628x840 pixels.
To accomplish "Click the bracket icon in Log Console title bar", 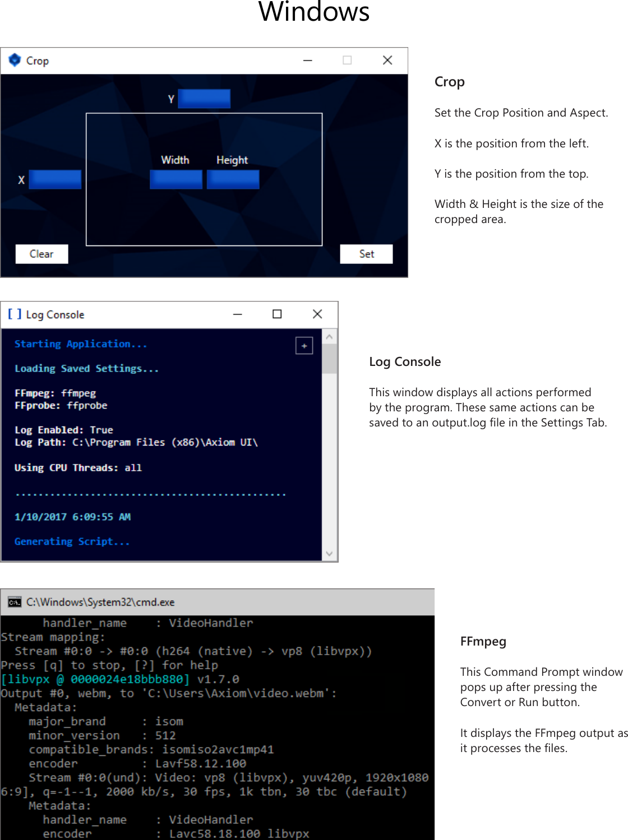I will pos(14,314).
